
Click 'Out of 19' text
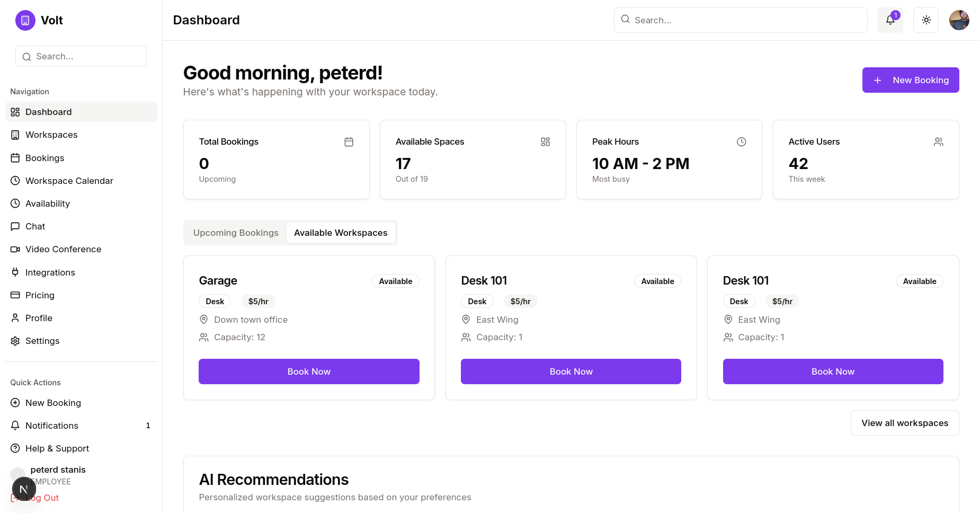tap(412, 179)
